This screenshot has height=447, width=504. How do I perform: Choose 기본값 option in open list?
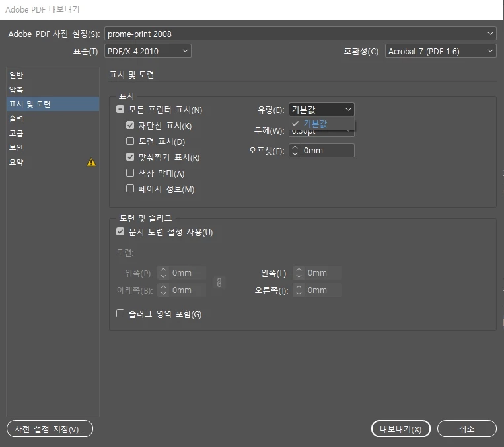(322, 124)
